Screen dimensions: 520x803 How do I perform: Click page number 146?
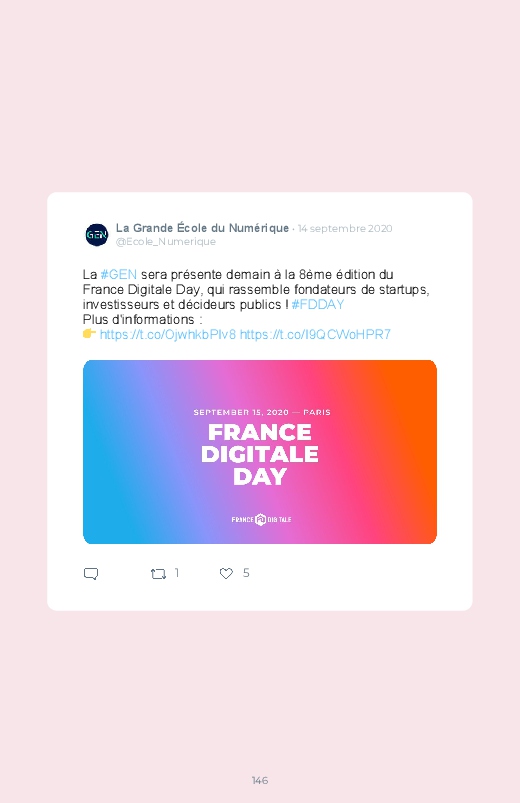[x=260, y=780]
